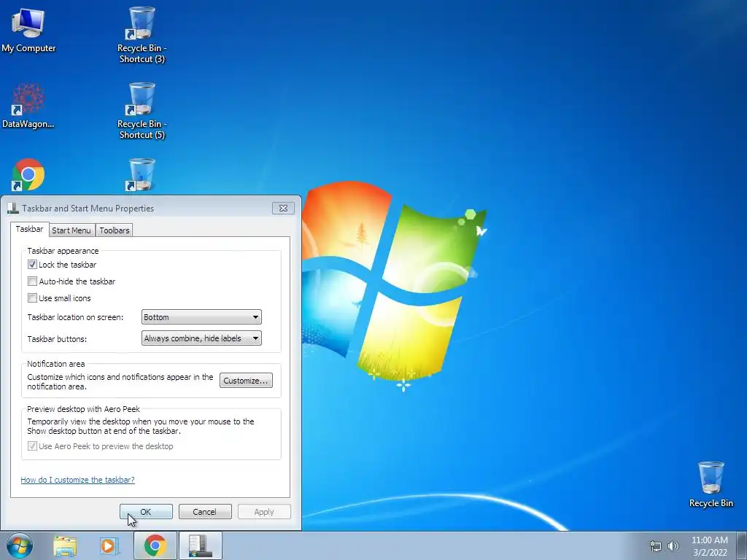Screen dimensions: 747x560
Task: Open Recycle Bin - Shortcut (3) icon
Action: [x=142, y=34]
